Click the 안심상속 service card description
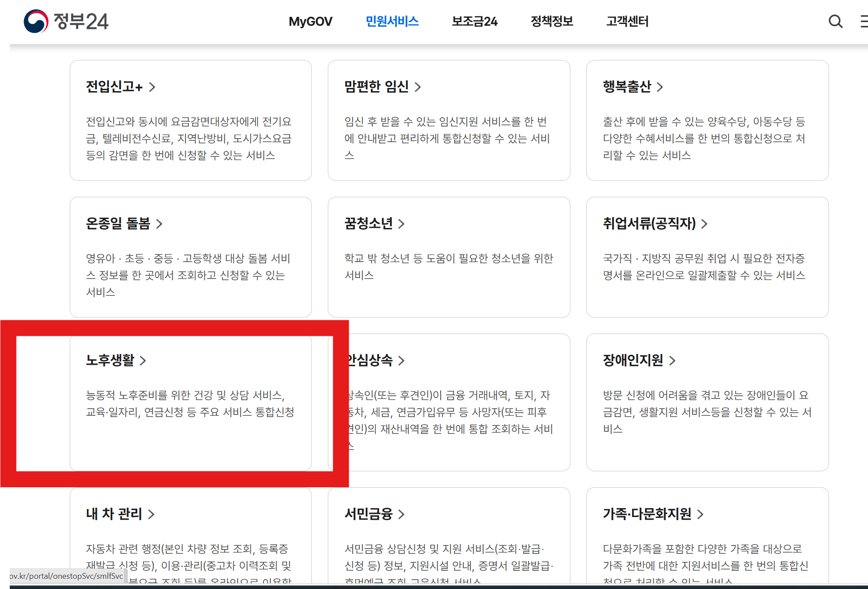The image size is (868, 589). click(x=450, y=413)
